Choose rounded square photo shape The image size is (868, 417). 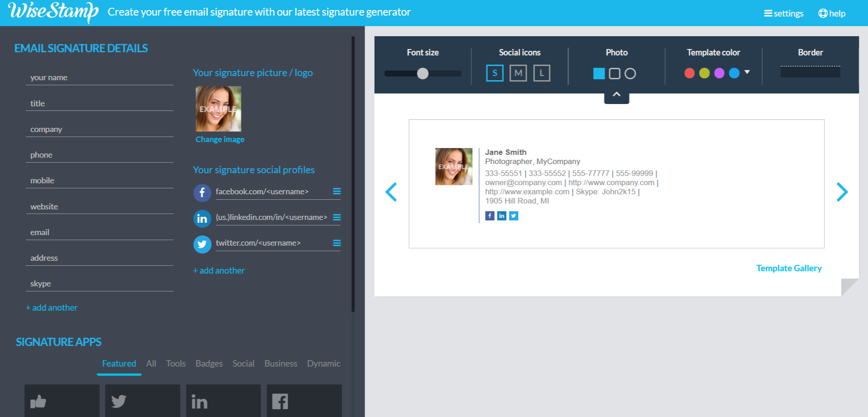tap(615, 73)
